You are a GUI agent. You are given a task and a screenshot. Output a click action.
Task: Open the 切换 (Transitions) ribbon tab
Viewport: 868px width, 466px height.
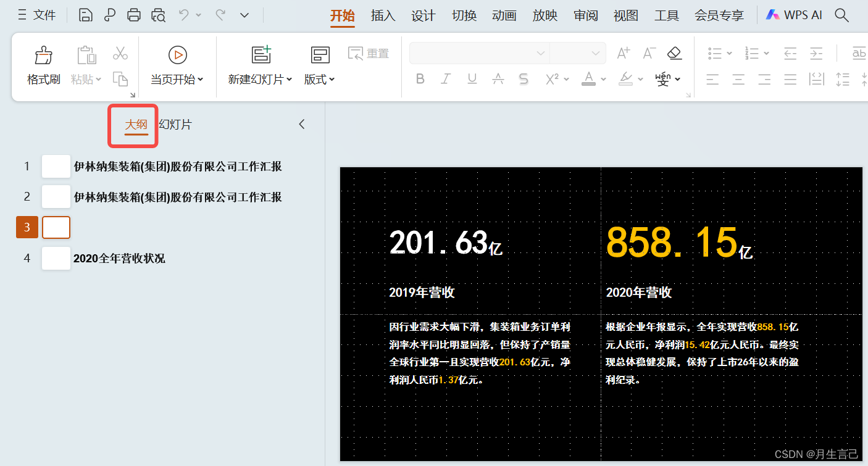[464, 15]
